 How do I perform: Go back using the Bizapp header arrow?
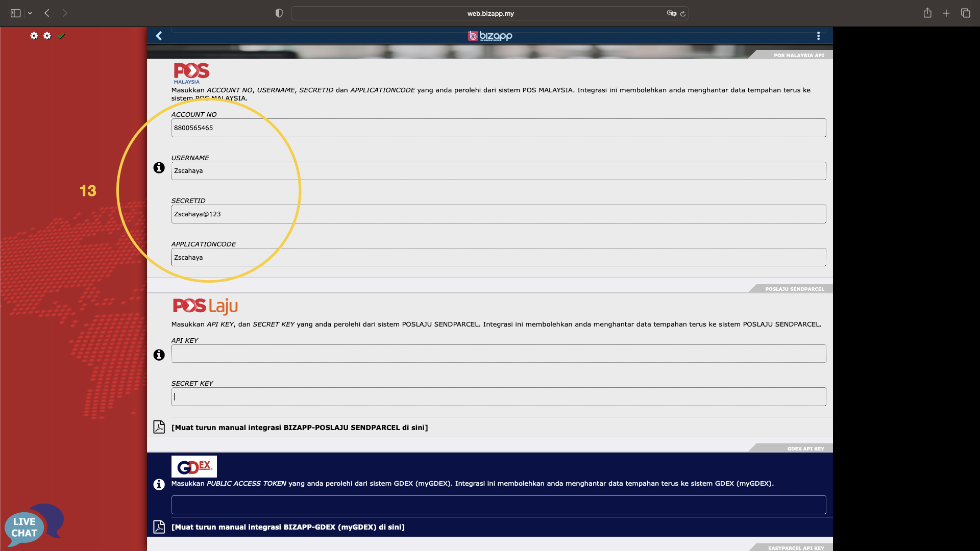[159, 36]
